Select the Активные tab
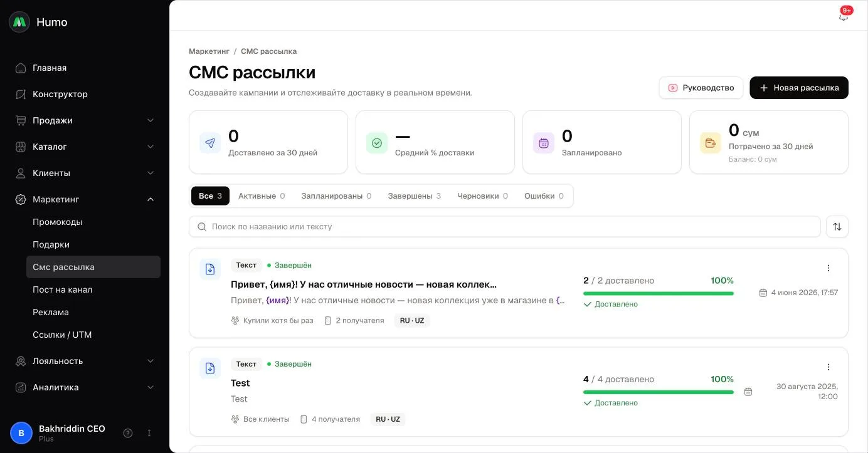Viewport: 868px width, 453px height. coord(262,196)
